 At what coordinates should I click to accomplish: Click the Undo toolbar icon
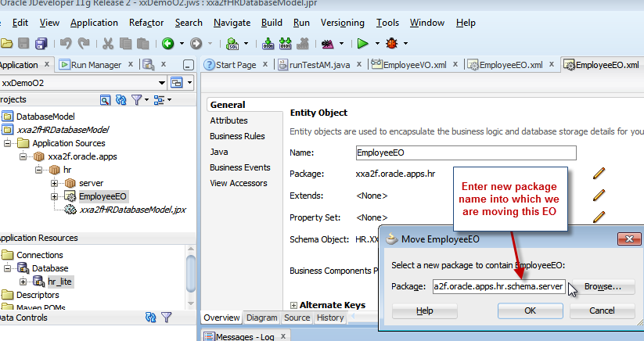coord(66,43)
